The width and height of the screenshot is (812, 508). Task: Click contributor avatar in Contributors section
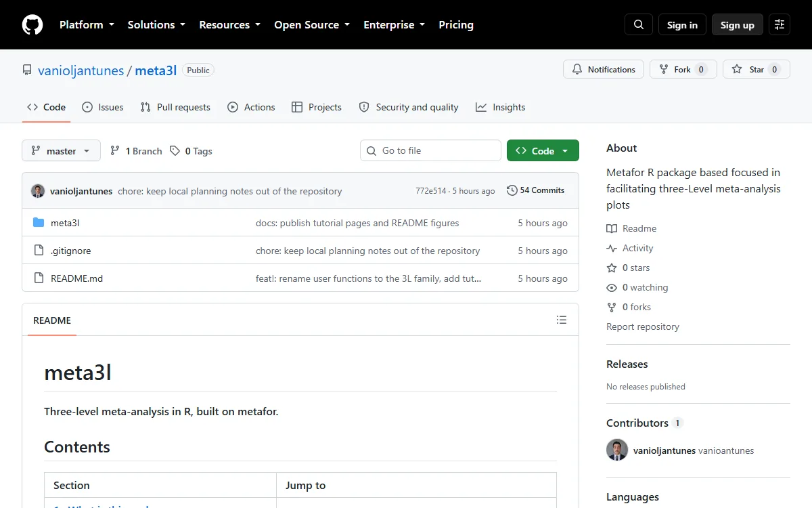pyautogui.click(x=617, y=450)
